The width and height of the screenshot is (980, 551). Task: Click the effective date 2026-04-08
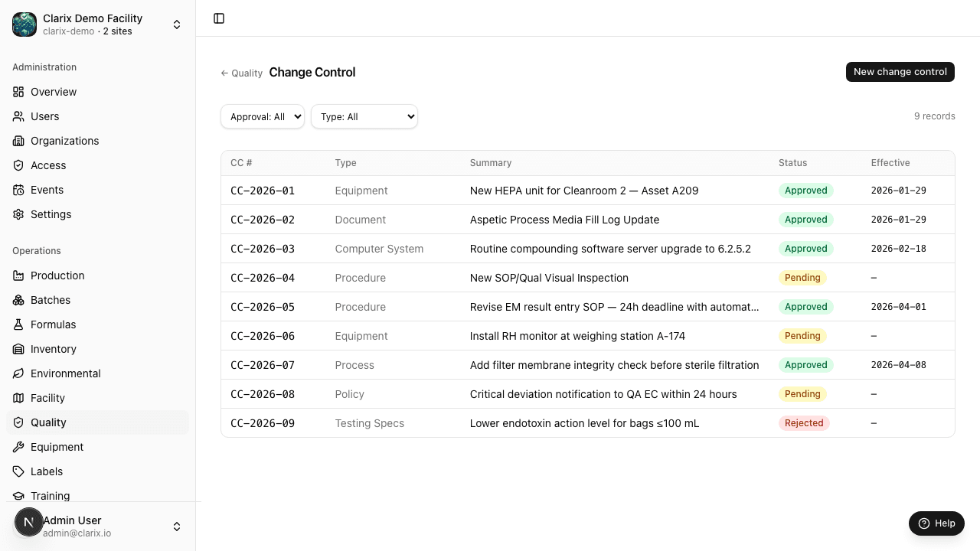click(899, 365)
